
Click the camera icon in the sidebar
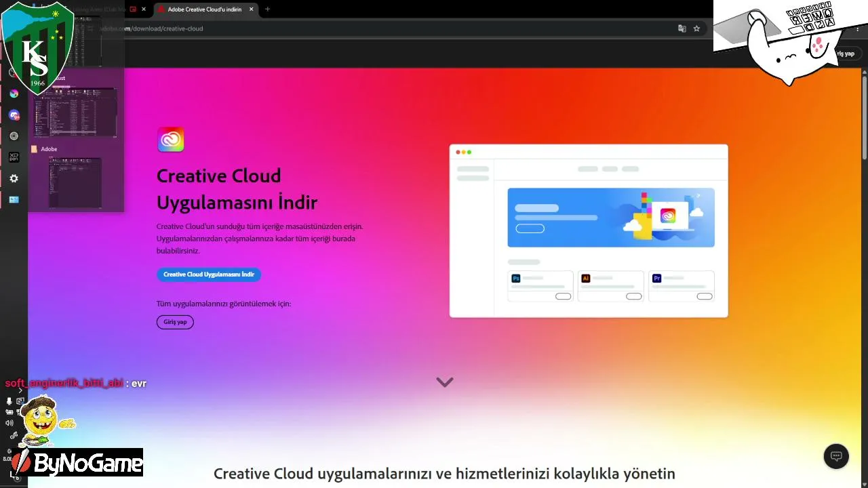click(x=9, y=412)
